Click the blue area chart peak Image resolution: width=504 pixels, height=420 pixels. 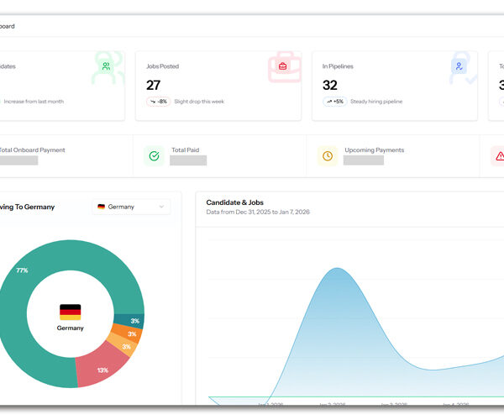click(x=337, y=269)
